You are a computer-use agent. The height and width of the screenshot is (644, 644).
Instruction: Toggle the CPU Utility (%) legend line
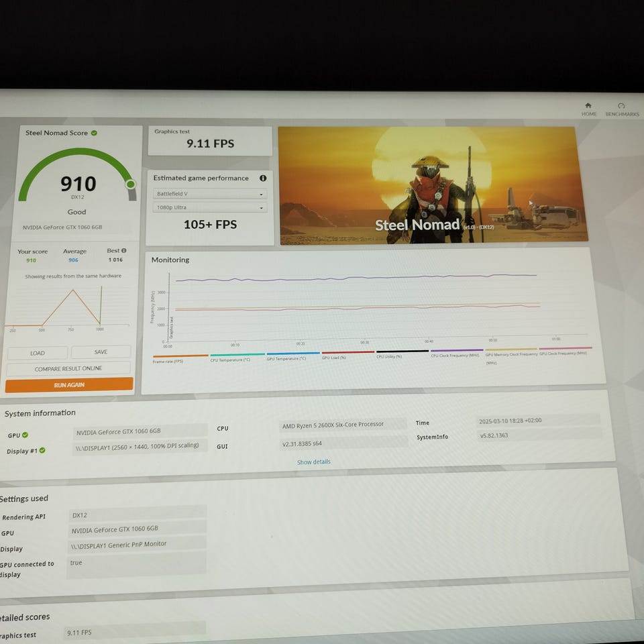[402, 354]
